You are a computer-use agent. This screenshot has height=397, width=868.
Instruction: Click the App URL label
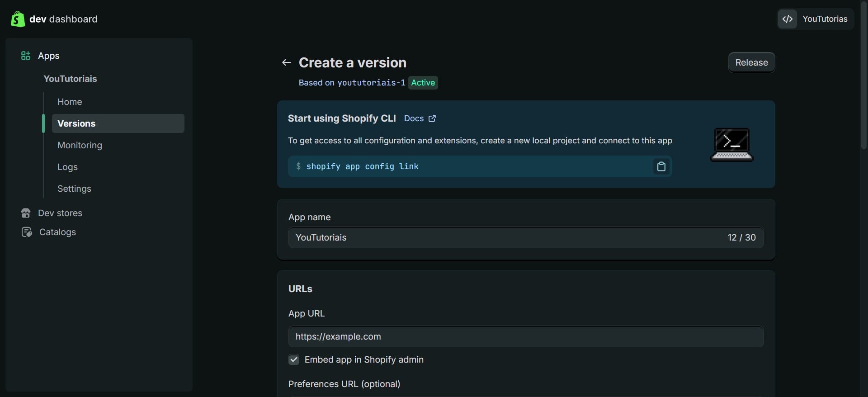tap(307, 313)
